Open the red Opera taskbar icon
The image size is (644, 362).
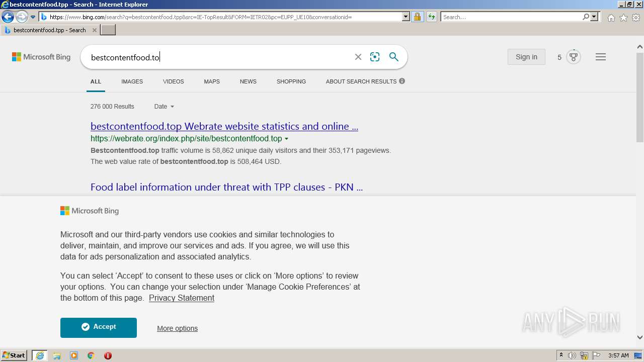[x=108, y=355]
